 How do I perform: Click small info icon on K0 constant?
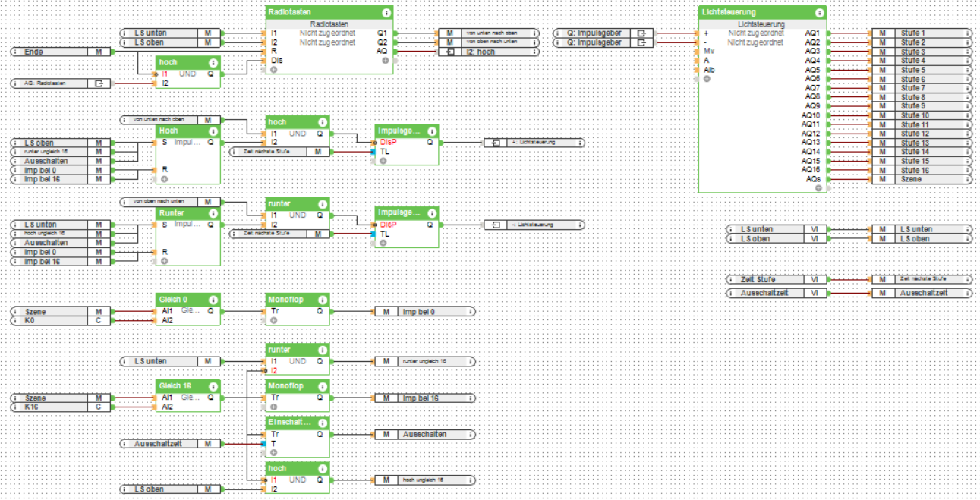[17, 321]
